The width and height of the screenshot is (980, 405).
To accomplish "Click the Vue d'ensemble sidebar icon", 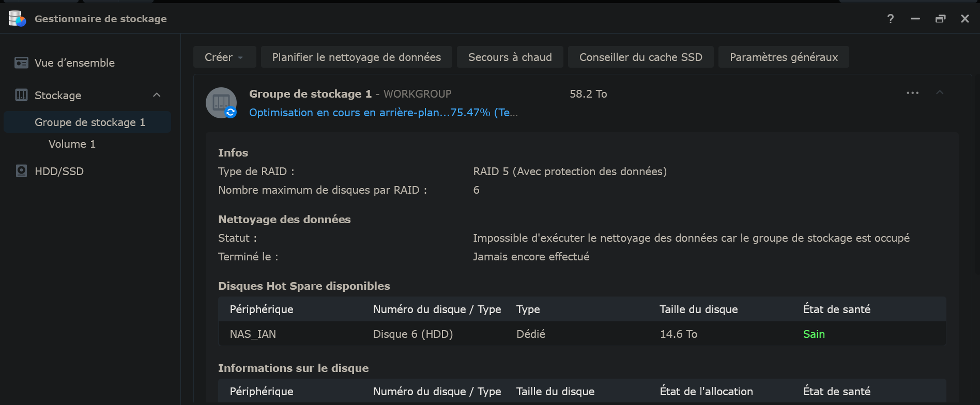I will click(21, 63).
